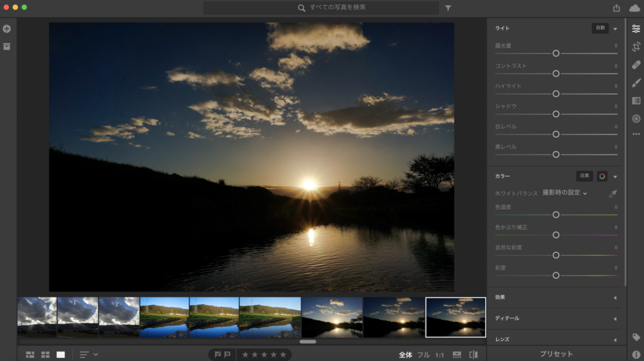The image size is (644, 361).
Task: Click the Add photos plus icon
Action: [6, 29]
